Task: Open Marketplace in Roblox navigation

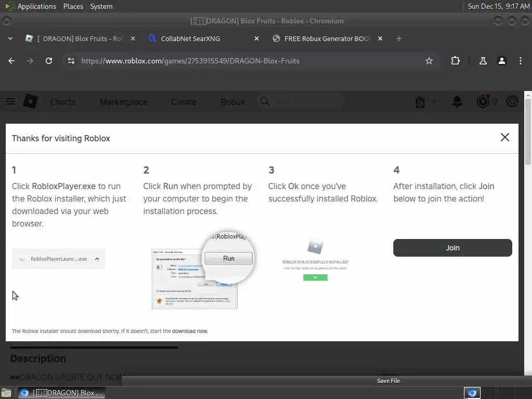Action: [124, 102]
